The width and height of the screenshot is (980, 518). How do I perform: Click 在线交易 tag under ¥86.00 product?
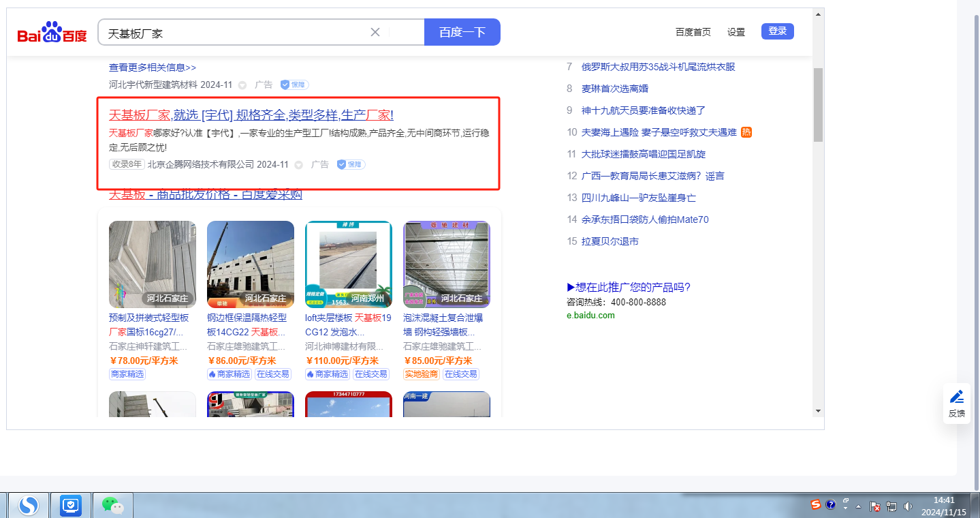click(273, 374)
